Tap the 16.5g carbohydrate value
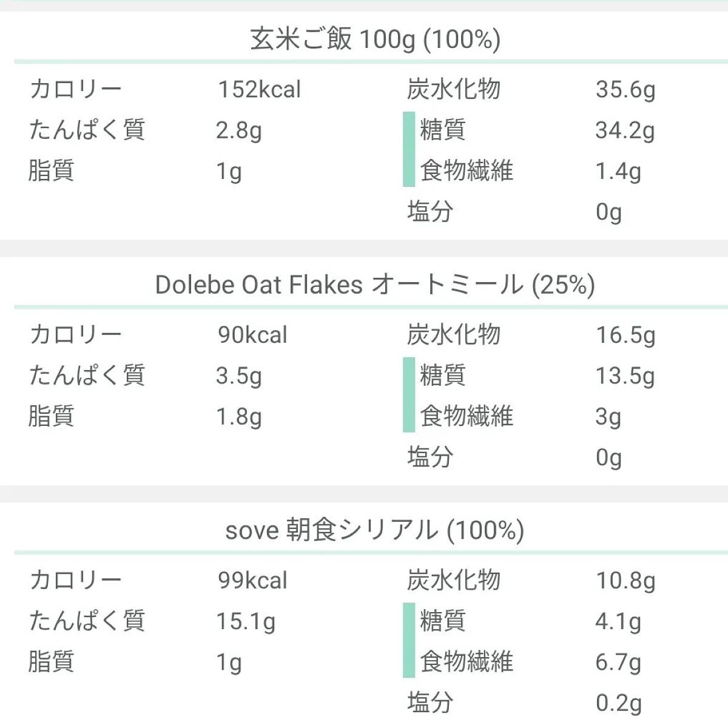The image size is (728, 728). [x=625, y=335]
